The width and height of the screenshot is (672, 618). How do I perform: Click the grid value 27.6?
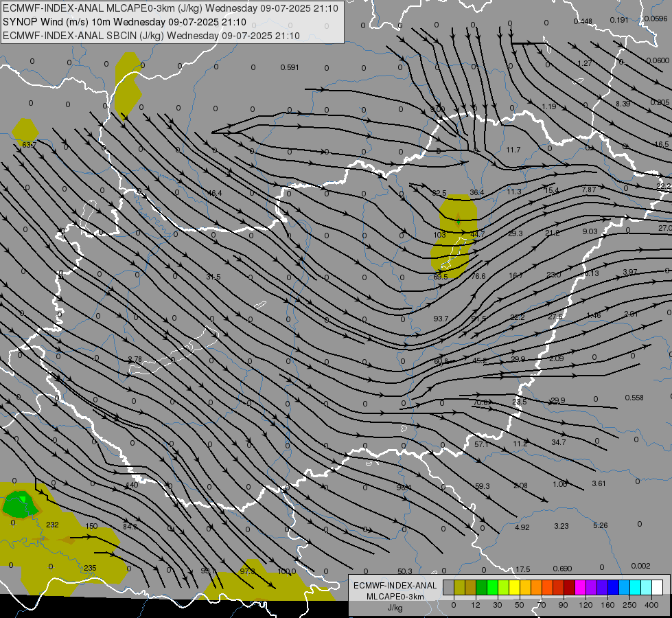555,317
